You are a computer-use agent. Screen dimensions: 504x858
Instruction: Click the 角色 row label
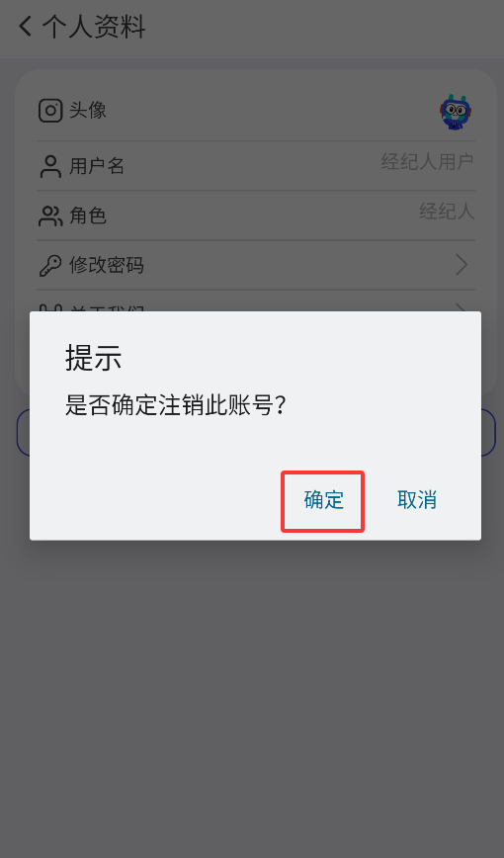pyautogui.click(x=88, y=215)
